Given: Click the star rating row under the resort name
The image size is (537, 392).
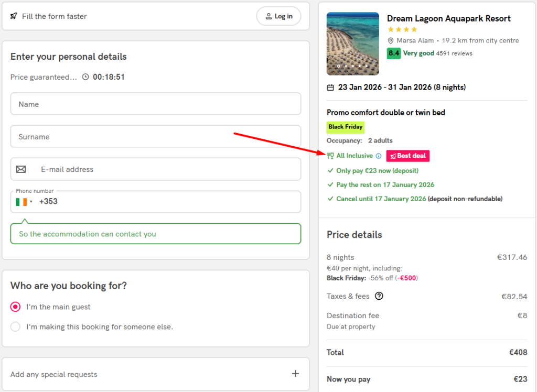Looking at the screenshot, I should point(402,29).
